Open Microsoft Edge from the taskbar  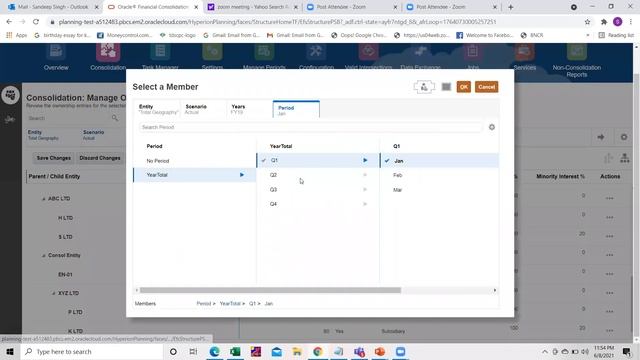coord(214,352)
